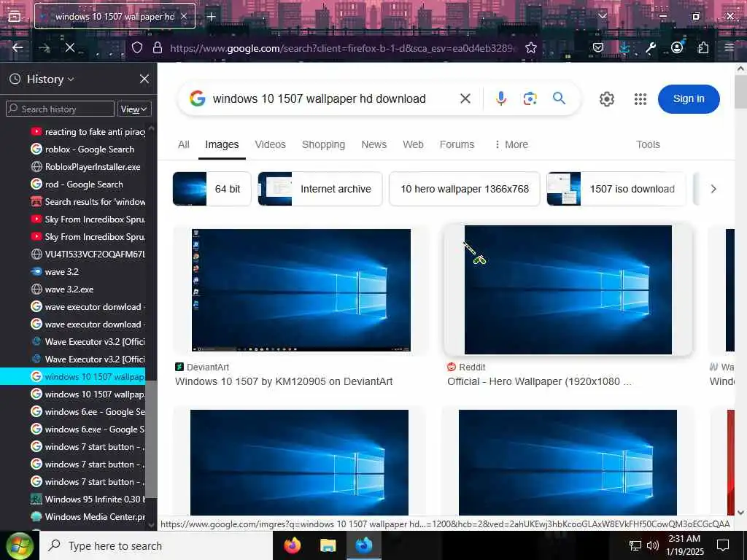Show more chips with right arrow
The width and height of the screenshot is (747, 560).
point(713,189)
